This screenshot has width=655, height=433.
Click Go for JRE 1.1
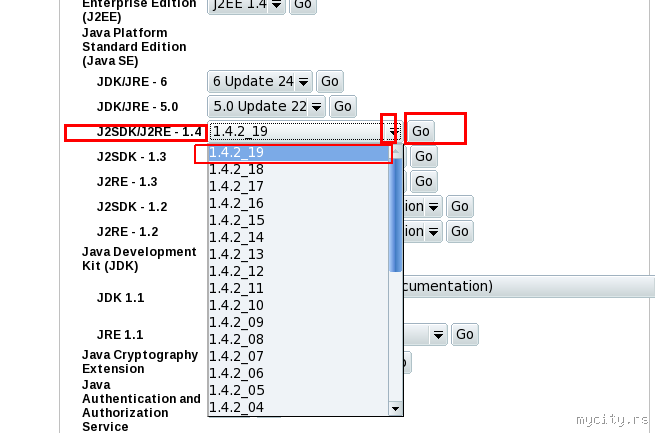[465, 334]
